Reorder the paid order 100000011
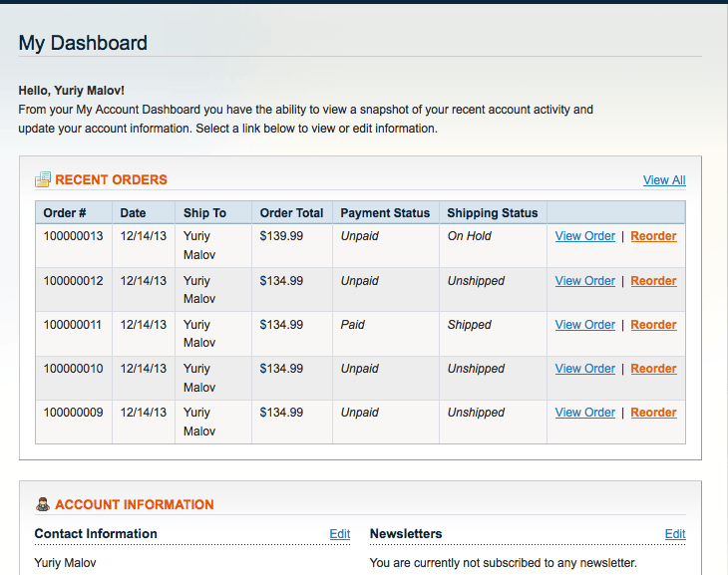Screen dimensions: 728x575 [653, 325]
